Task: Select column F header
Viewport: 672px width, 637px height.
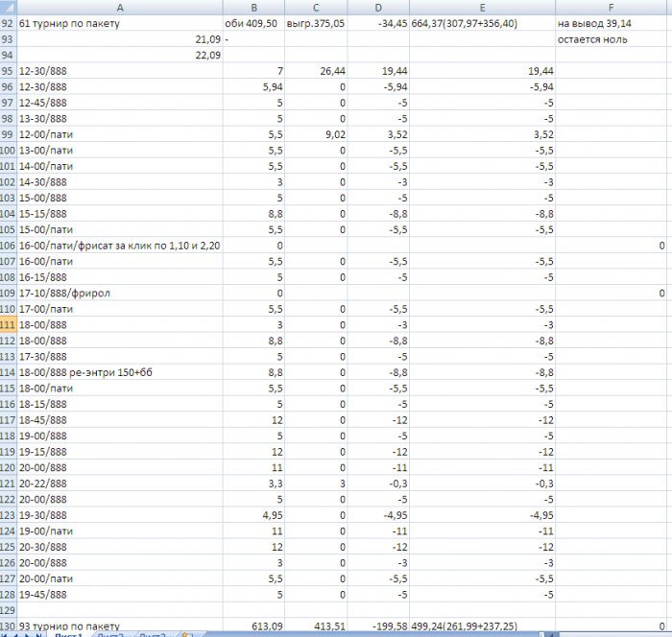Action: tap(612, 8)
